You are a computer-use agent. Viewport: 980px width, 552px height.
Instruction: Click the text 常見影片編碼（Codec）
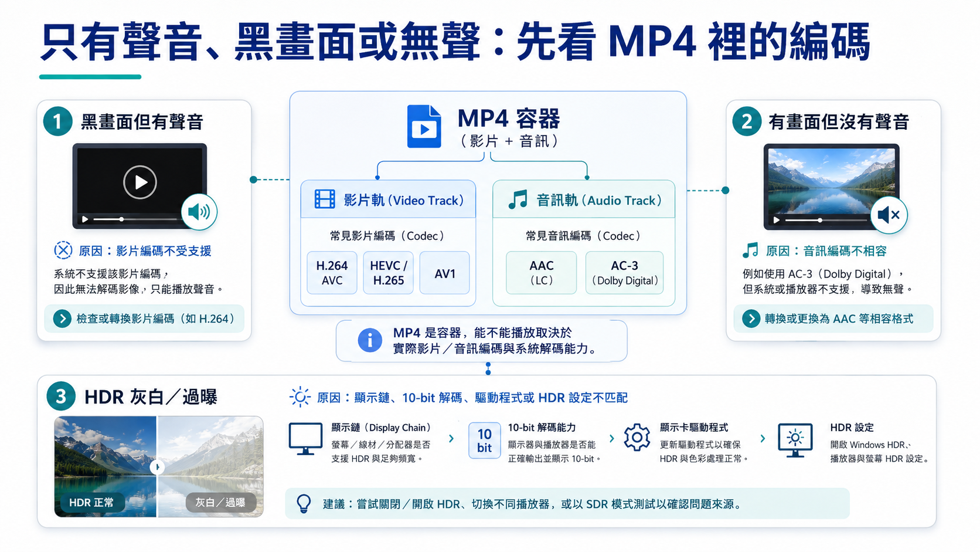point(387,236)
